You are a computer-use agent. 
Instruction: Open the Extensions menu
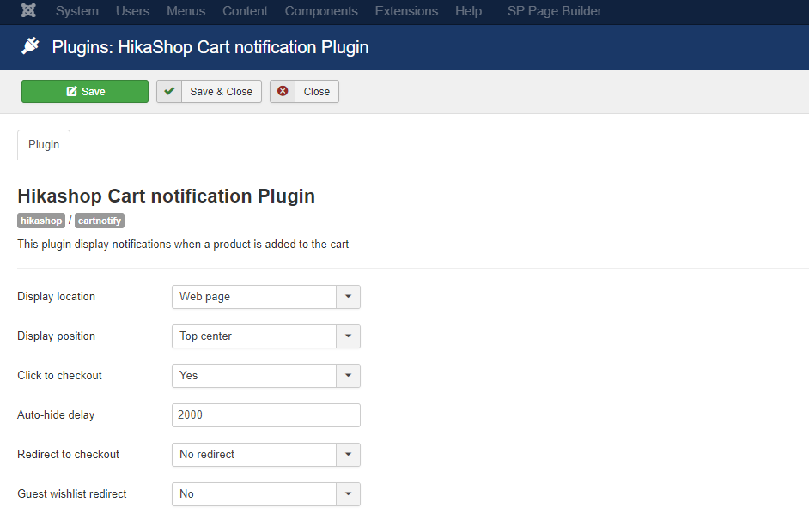point(406,11)
